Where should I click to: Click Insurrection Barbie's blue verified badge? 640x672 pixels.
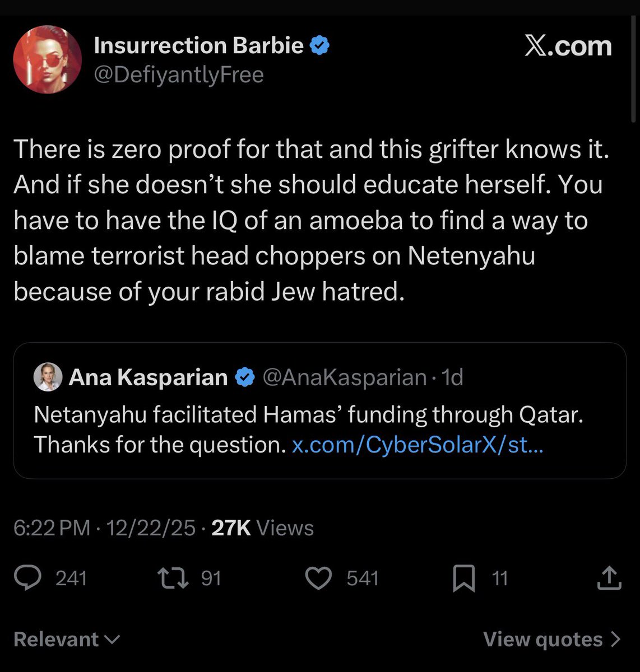coord(319,46)
